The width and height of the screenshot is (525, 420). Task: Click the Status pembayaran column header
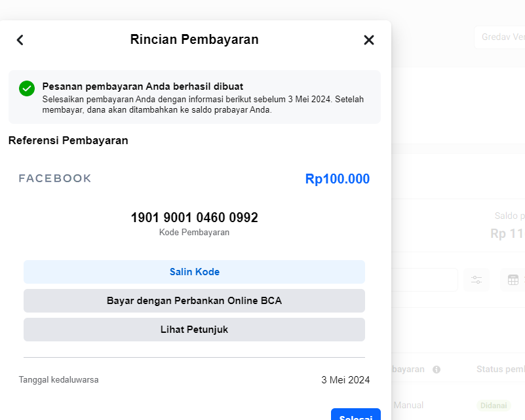[500, 370]
